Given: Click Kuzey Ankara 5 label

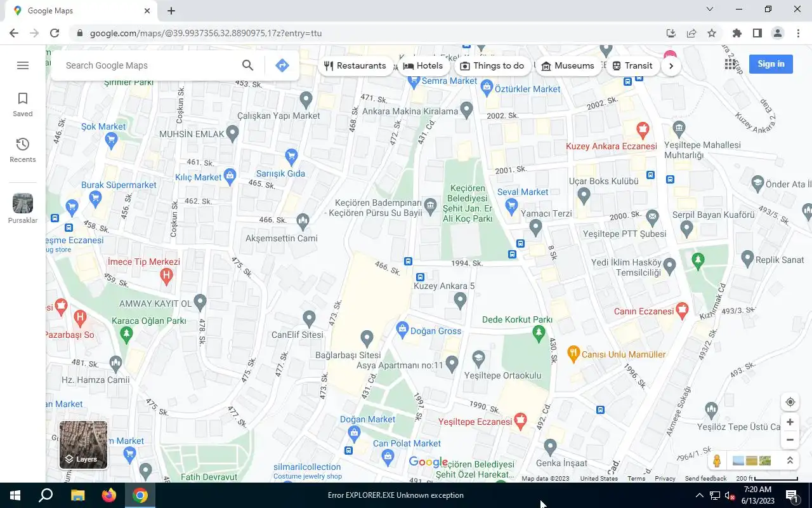Looking at the screenshot, I should pos(444,286).
